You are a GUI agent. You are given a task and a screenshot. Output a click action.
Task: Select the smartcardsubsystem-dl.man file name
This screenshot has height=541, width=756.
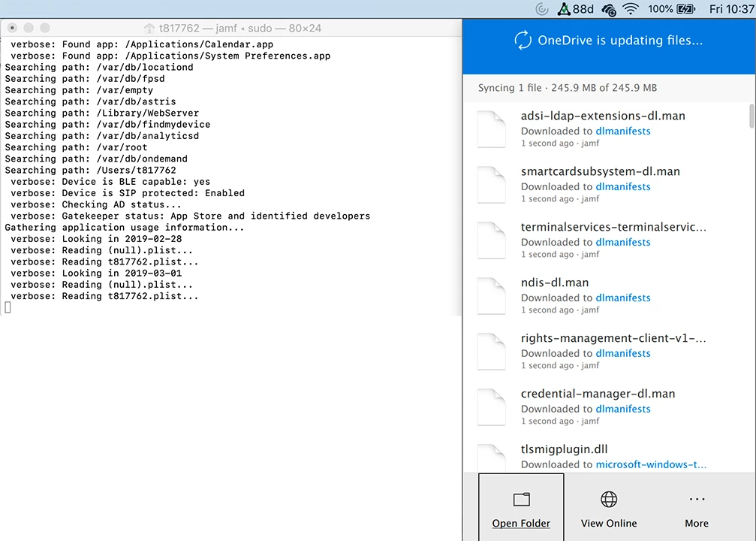601,171
